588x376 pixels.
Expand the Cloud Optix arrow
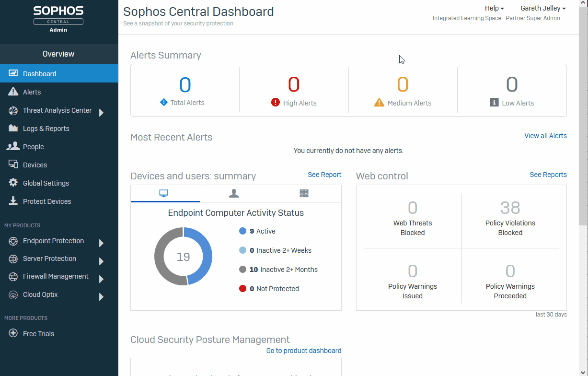(101, 297)
